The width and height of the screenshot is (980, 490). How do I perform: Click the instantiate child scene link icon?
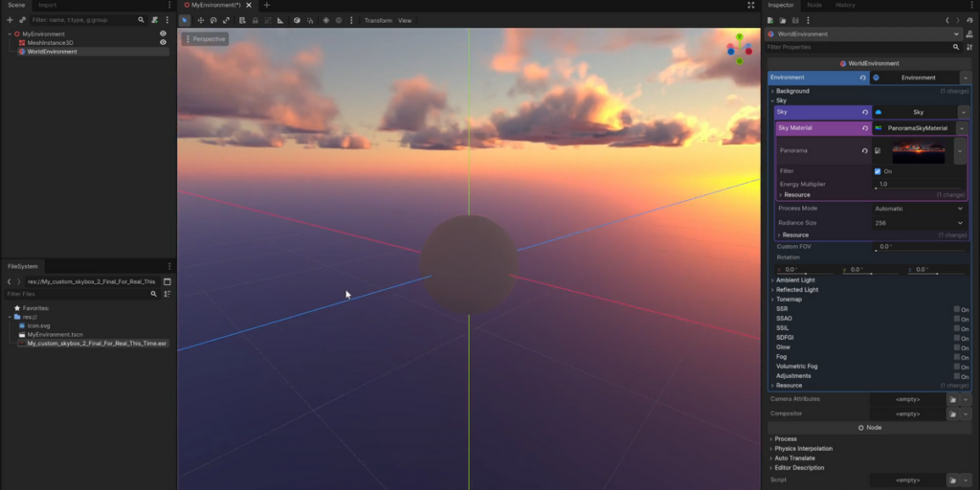tap(21, 19)
